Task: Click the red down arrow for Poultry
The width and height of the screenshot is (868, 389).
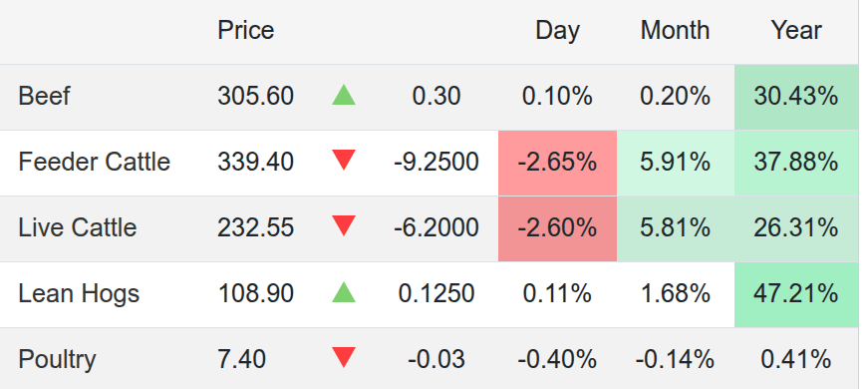Action: coord(344,357)
